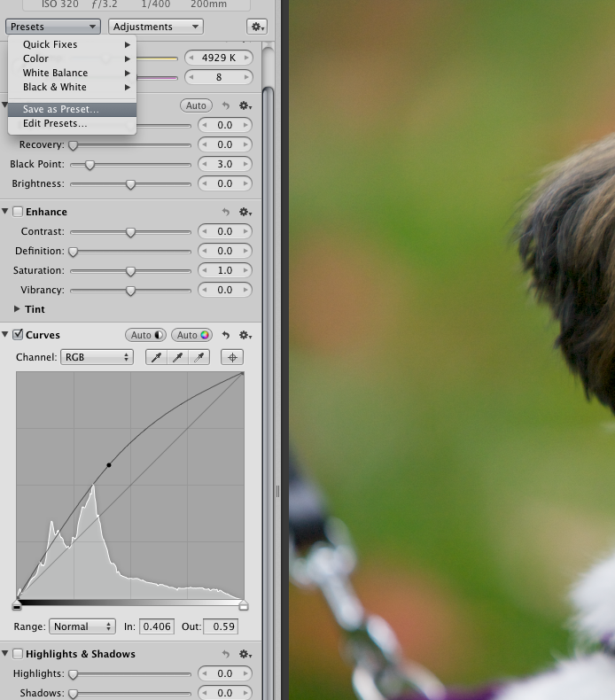Reset the Curves adjustment with its arrow
This screenshot has width=615, height=700.
click(x=226, y=335)
